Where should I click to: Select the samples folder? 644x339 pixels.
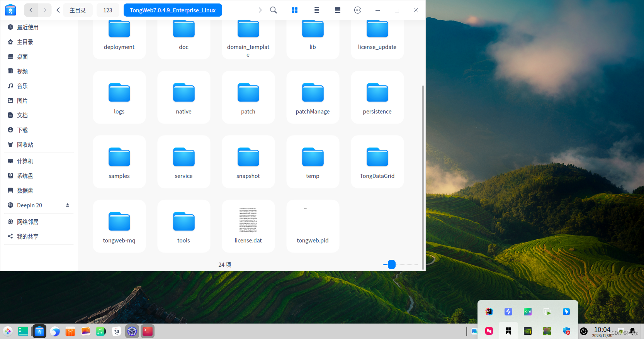119,162
